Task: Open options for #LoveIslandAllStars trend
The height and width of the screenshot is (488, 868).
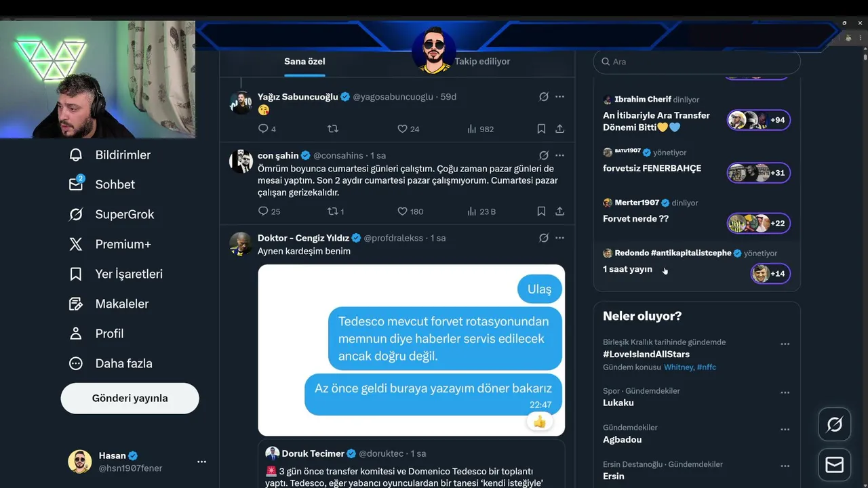Action: pos(785,344)
